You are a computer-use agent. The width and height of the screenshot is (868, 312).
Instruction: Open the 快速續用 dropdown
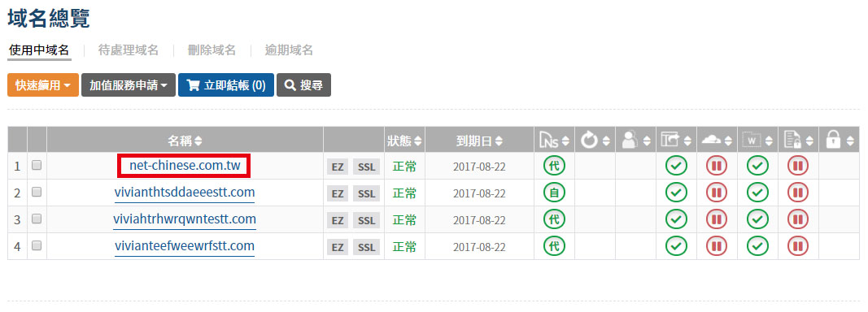[43, 85]
